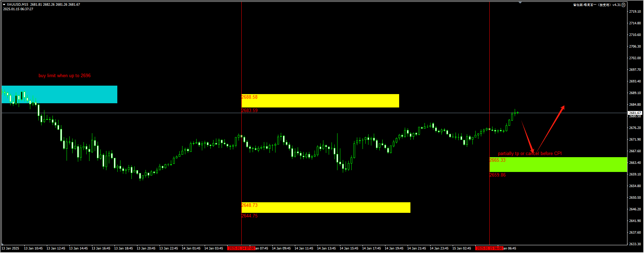Click the 2025.01.14 07:00 red time marker
The image size is (644, 253).
tap(241, 248)
